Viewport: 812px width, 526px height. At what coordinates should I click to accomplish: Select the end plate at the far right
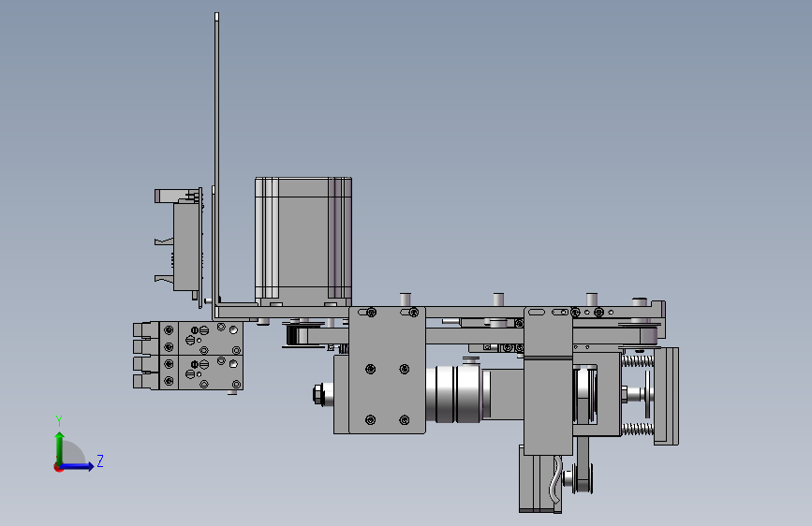click(667, 396)
